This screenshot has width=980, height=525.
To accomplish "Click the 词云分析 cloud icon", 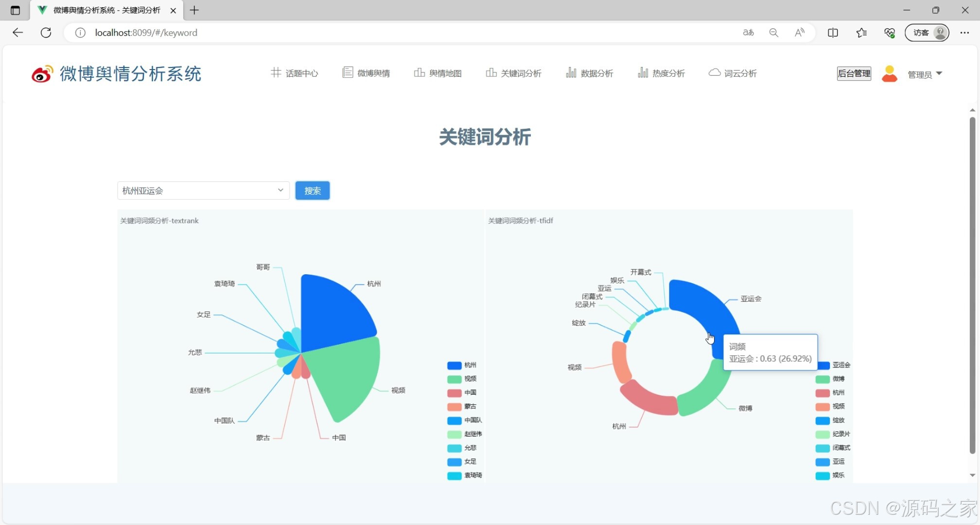I will (714, 72).
